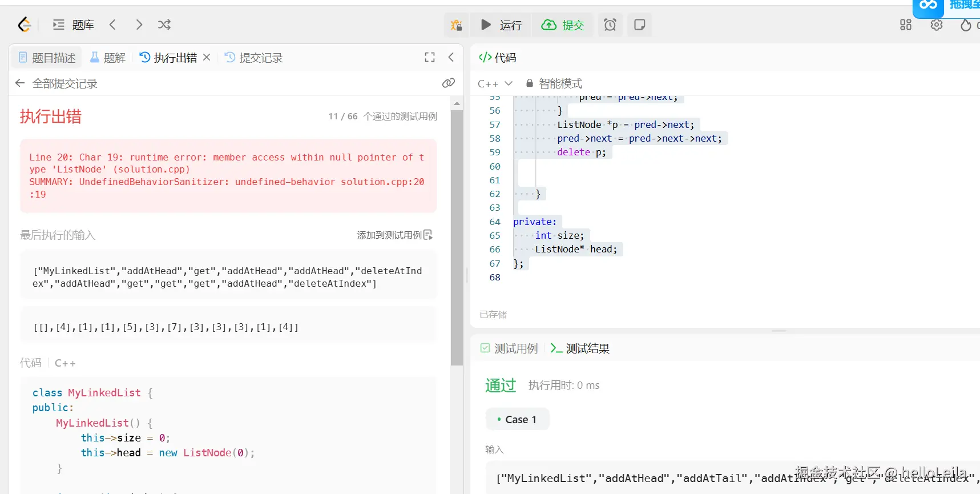Screen dimensions: 980x494
Task: Open the notes sticky icon
Action: pyautogui.click(x=640, y=25)
